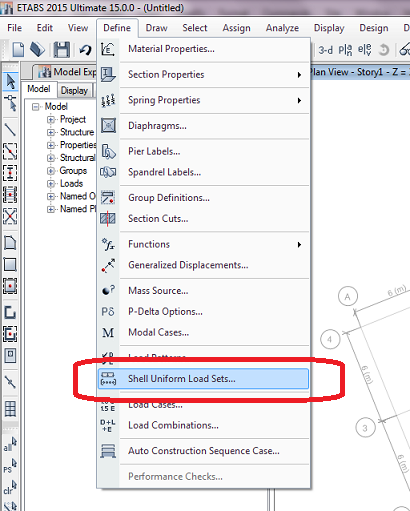The width and height of the screenshot is (410, 511).
Task: Choose Modal Cases menu entry
Action: click(203, 332)
